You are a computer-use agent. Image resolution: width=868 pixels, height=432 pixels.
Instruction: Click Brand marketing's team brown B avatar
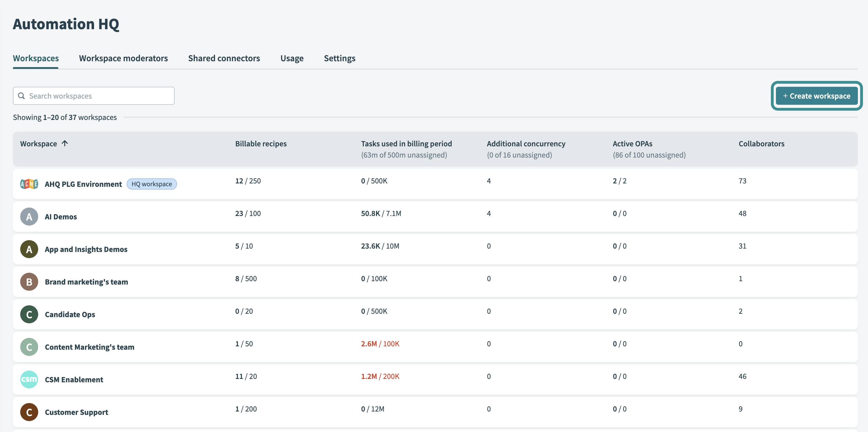pos(29,282)
